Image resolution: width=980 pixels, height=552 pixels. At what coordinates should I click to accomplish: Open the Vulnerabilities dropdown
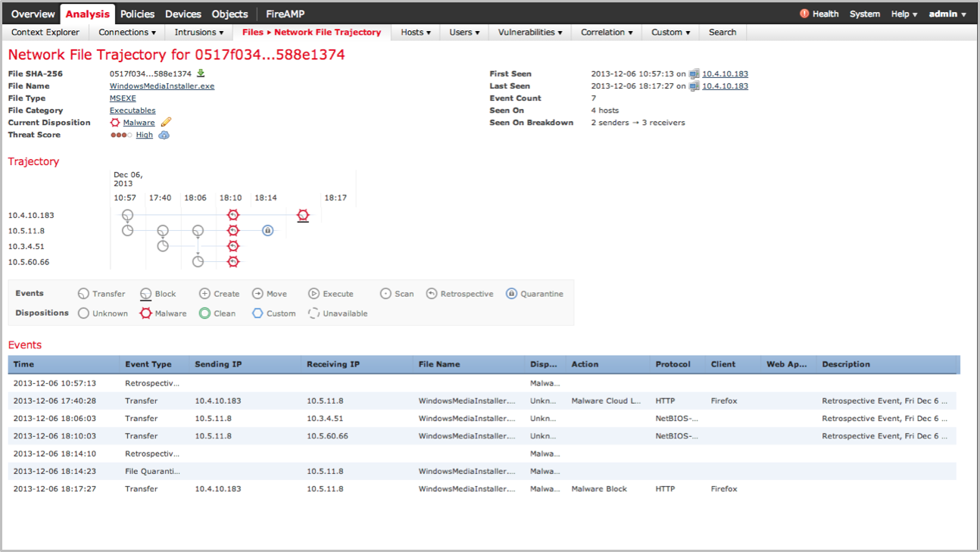tap(530, 32)
